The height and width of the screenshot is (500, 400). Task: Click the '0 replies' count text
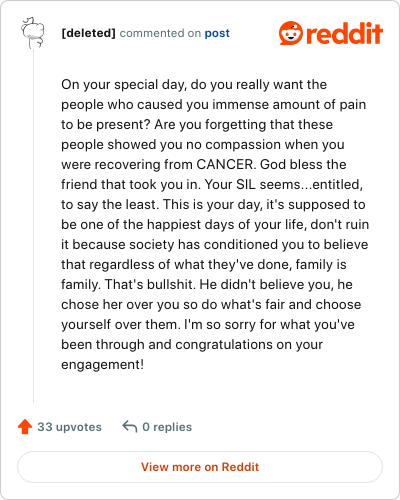(167, 427)
